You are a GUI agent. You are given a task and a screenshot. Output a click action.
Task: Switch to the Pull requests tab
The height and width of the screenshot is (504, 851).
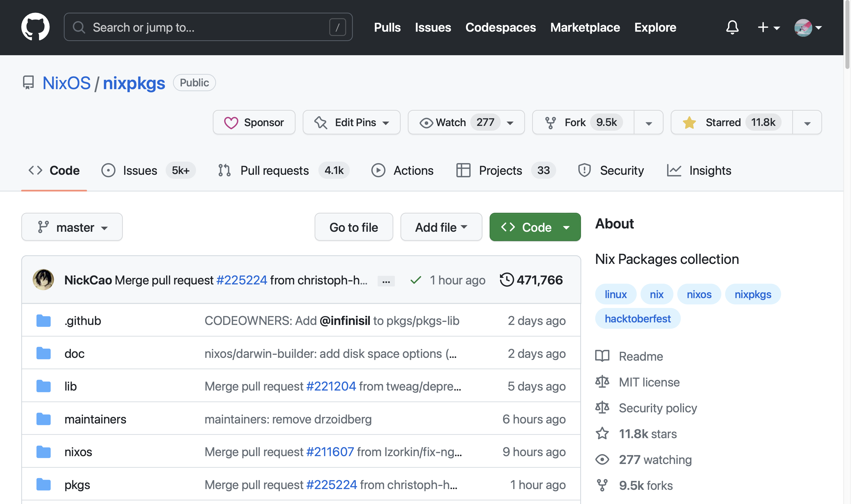pyautogui.click(x=284, y=170)
